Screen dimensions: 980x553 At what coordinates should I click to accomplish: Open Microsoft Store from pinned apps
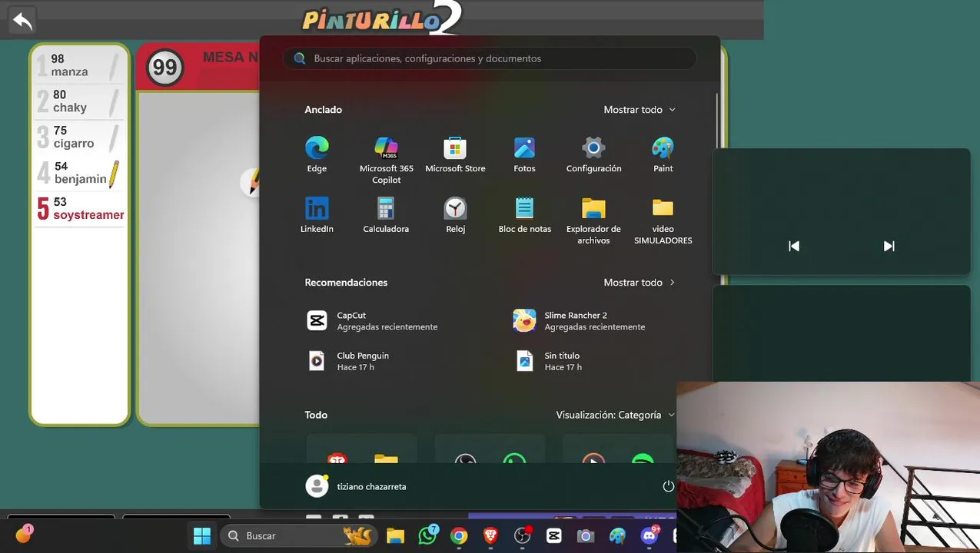[455, 154]
